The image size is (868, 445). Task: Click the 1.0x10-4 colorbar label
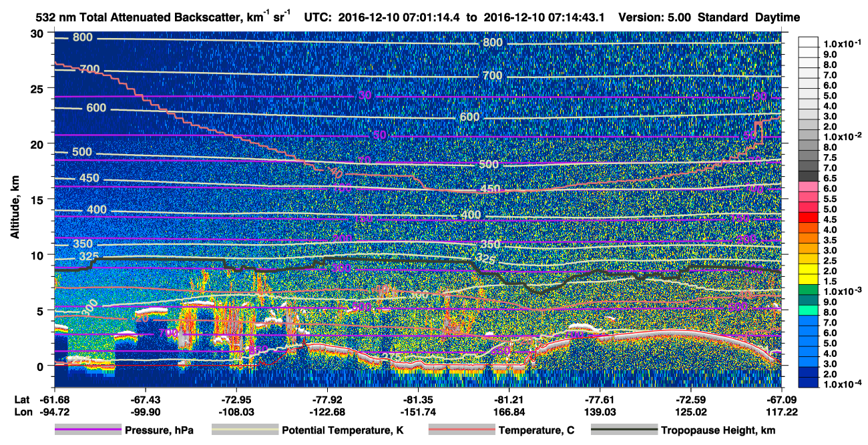(x=843, y=384)
